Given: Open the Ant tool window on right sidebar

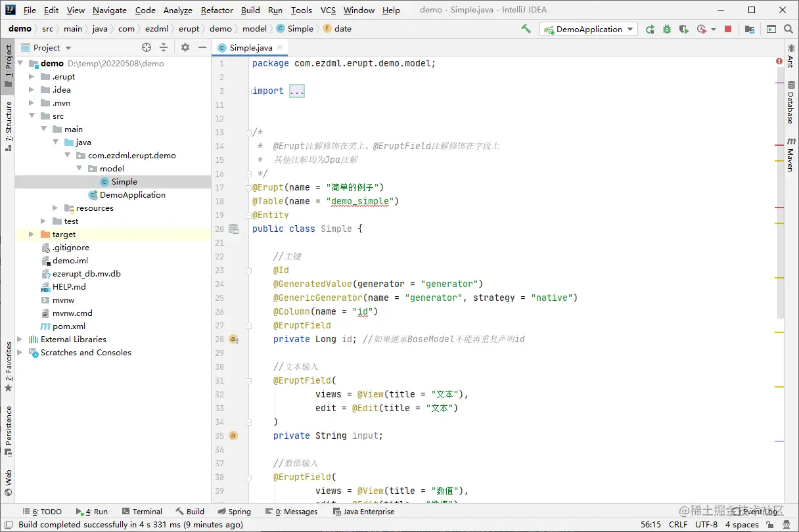Looking at the screenshot, I should pyautogui.click(x=790, y=57).
